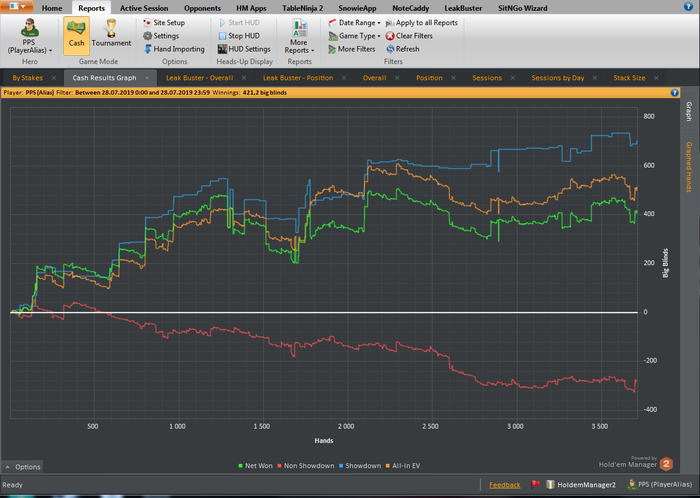Open the SnowieApp tab

click(357, 8)
